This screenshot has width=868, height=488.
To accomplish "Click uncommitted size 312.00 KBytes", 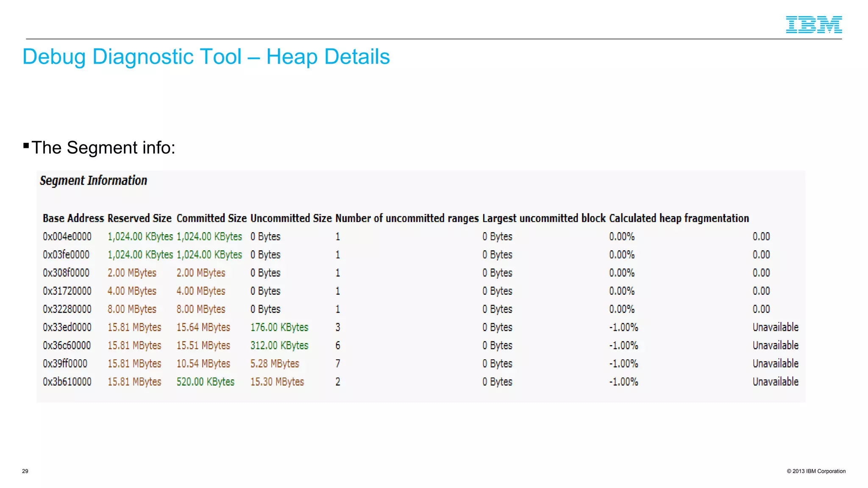I will pos(279,346).
